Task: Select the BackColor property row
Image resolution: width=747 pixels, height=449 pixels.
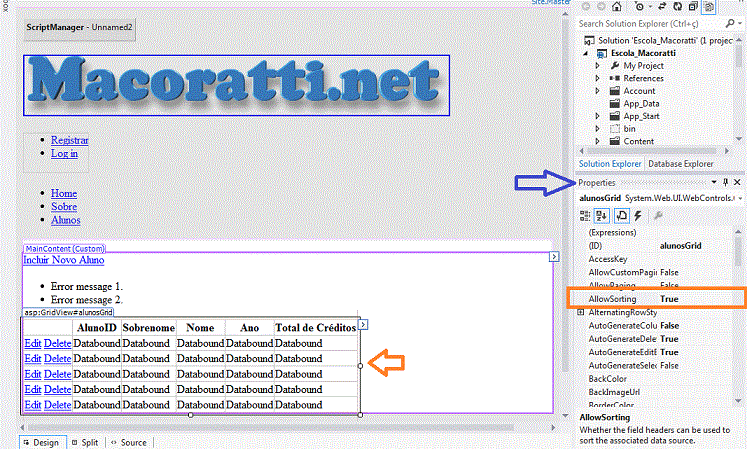Action: pos(660,379)
